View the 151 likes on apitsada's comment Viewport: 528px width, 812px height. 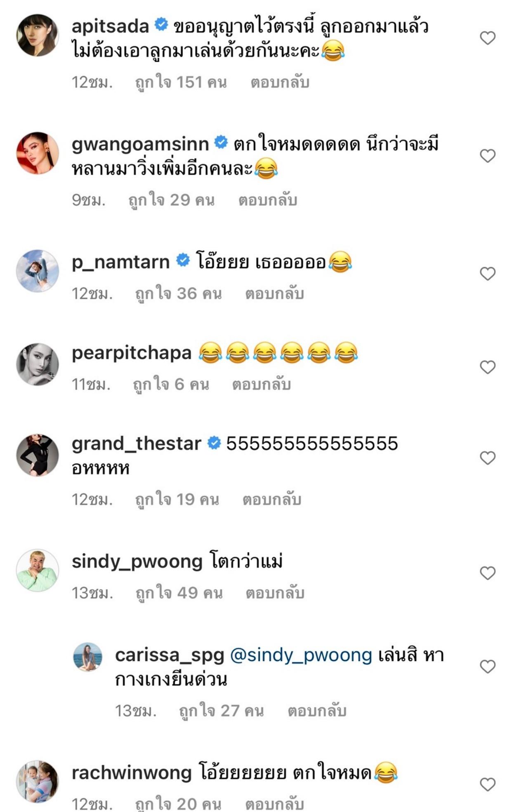coord(181,82)
